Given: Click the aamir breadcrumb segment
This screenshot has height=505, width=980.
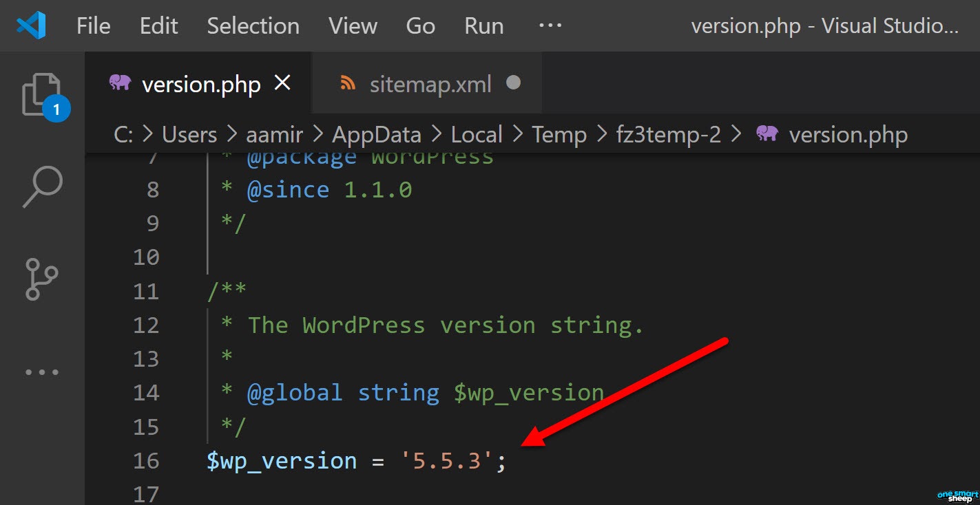Looking at the screenshot, I should (274, 134).
